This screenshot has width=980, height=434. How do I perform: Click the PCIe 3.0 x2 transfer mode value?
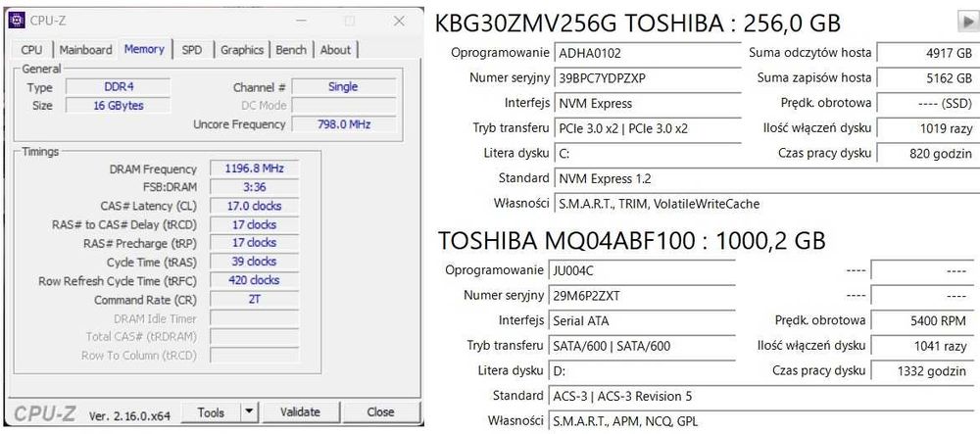(648, 128)
